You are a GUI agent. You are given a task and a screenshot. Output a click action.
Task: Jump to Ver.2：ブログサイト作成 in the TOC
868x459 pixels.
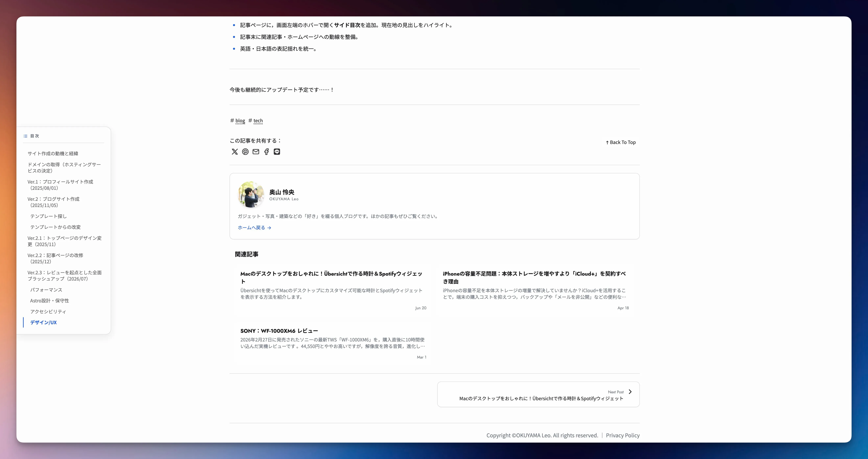54,202
